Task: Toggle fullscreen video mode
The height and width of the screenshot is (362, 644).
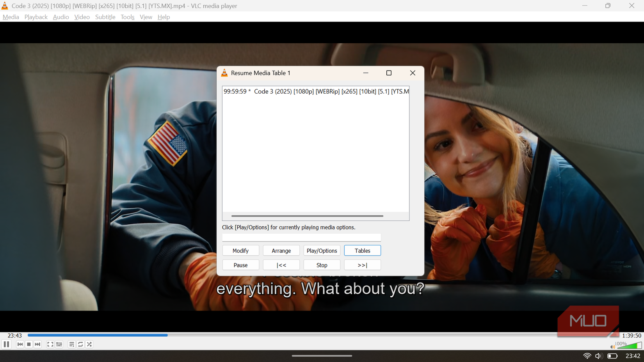Action: coord(50,344)
